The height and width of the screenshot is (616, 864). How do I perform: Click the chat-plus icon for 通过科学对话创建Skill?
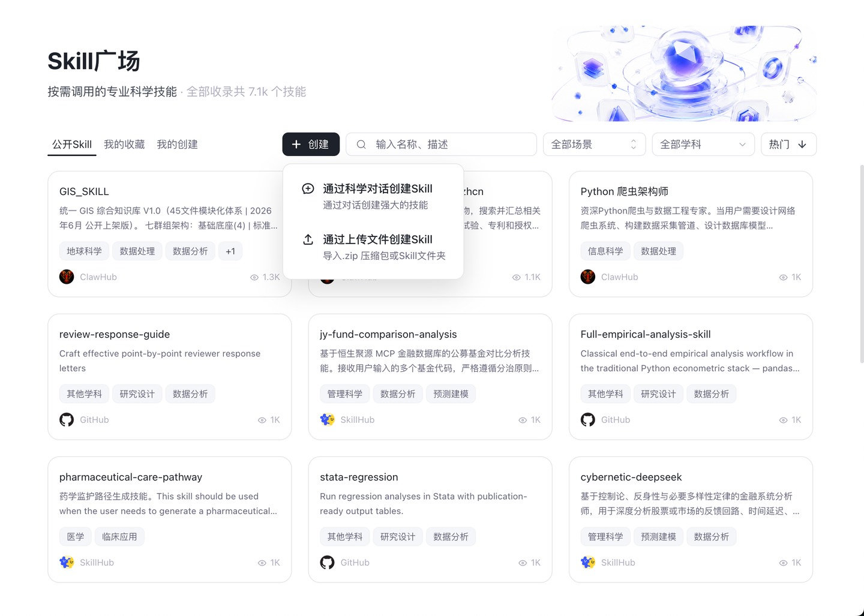point(308,188)
